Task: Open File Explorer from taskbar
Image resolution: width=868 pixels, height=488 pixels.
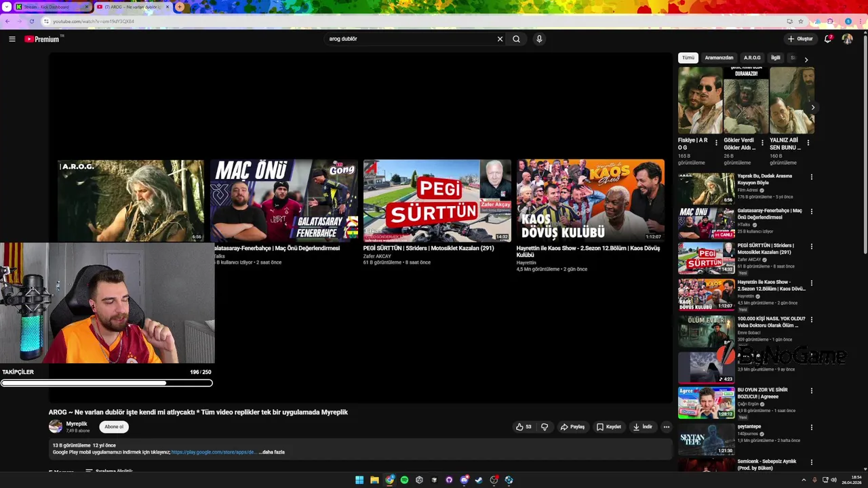Action: [374, 480]
